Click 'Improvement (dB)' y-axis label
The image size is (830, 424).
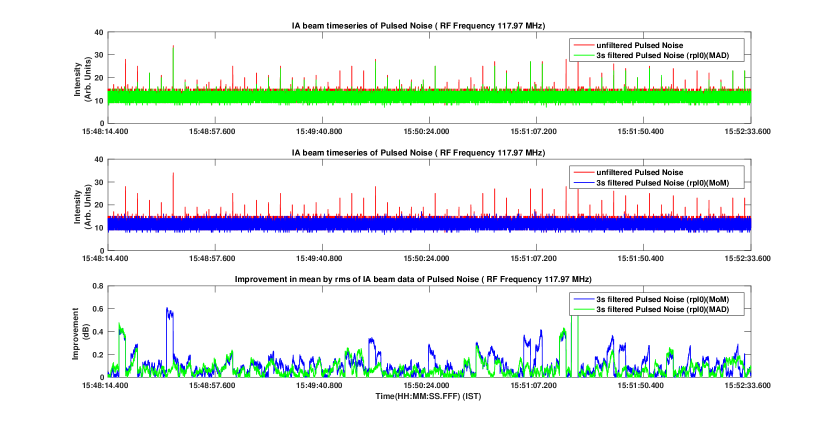[80, 333]
